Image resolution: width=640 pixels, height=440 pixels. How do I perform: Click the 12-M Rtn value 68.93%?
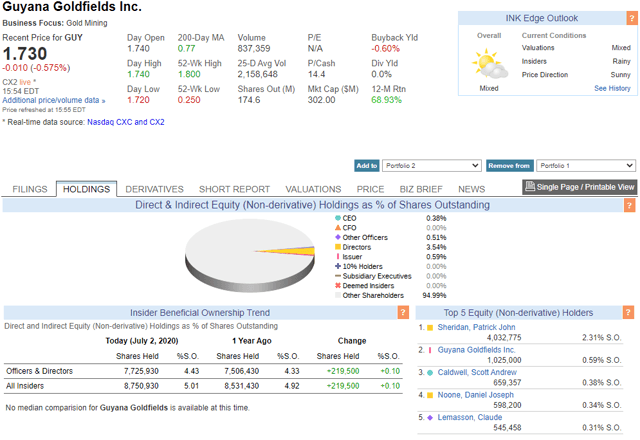pos(386,100)
